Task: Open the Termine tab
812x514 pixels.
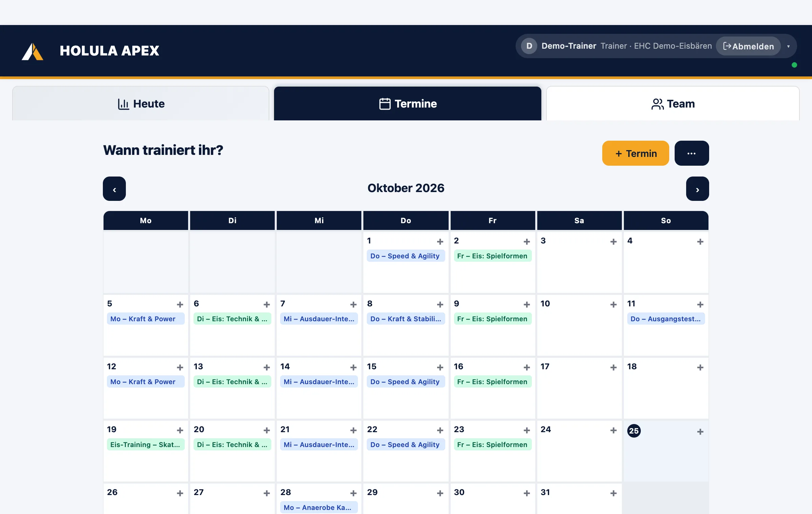Action: (x=408, y=103)
